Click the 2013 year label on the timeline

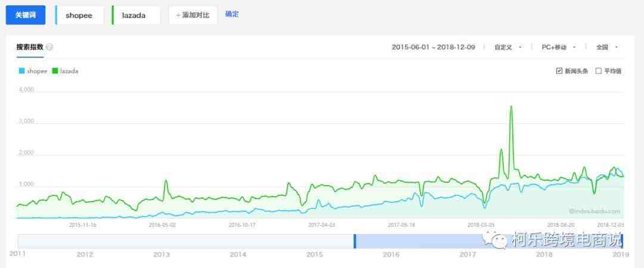coord(162,255)
